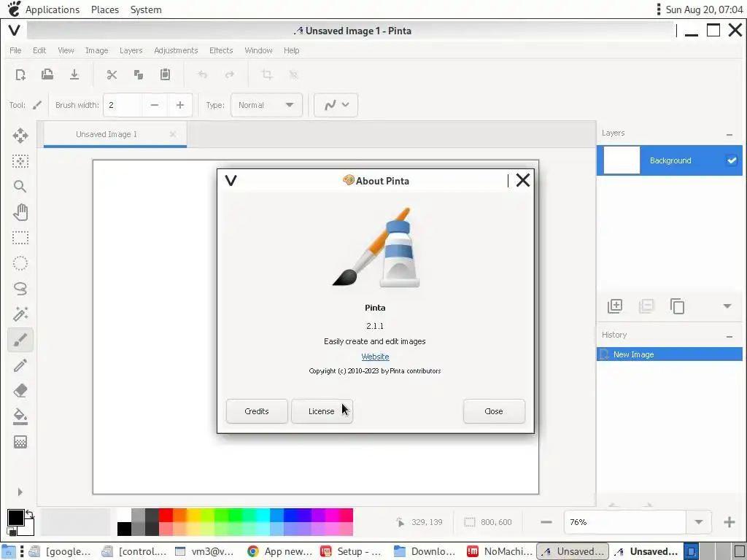Image resolution: width=747 pixels, height=560 pixels.
Task: Close the Unsaved Image 1 tab
Action: (x=173, y=134)
